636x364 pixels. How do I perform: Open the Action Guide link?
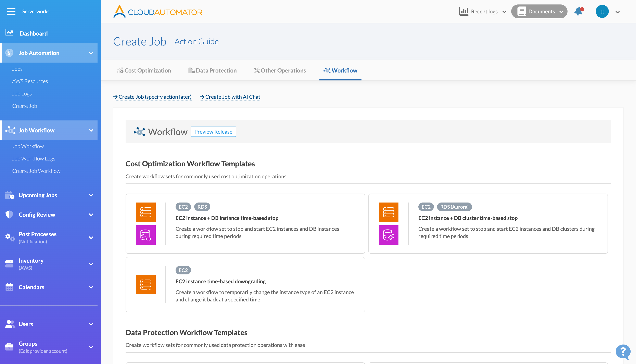tap(196, 41)
